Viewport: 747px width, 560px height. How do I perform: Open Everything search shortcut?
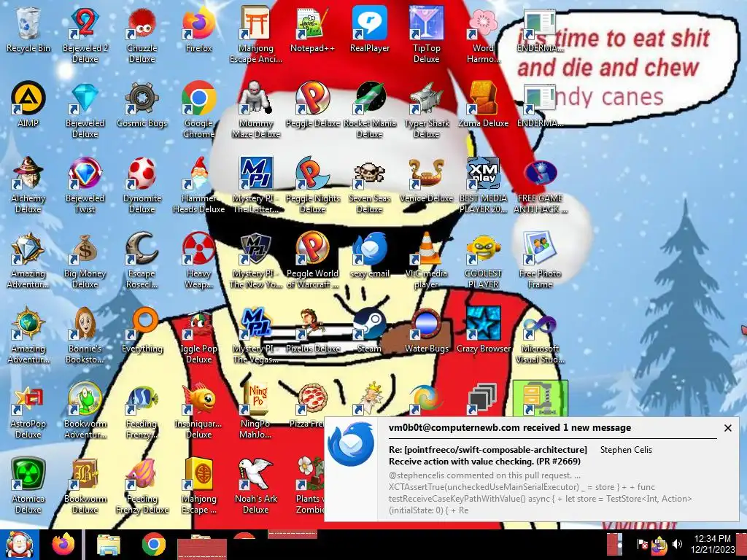point(142,330)
